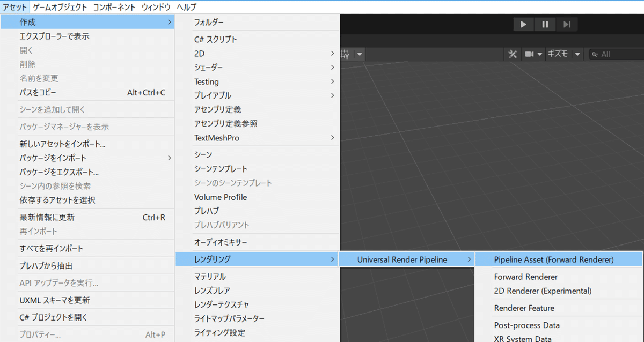Select パスをコピー menu item
The width and height of the screenshot is (644, 342).
(87, 92)
